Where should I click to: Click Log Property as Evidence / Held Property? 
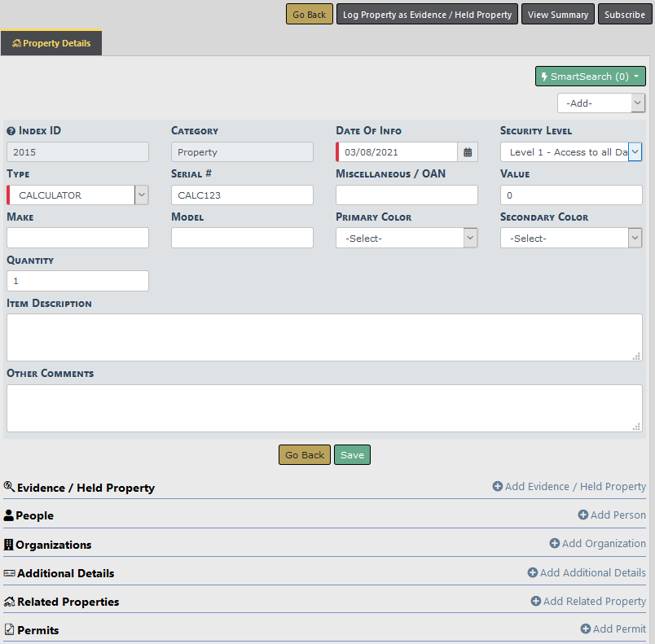pyautogui.click(x=427, y=15)
